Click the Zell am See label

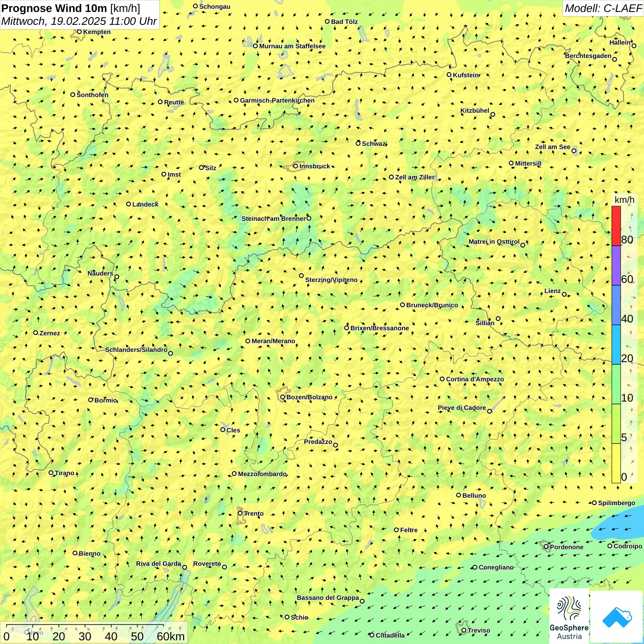click(x=552, y=147)
